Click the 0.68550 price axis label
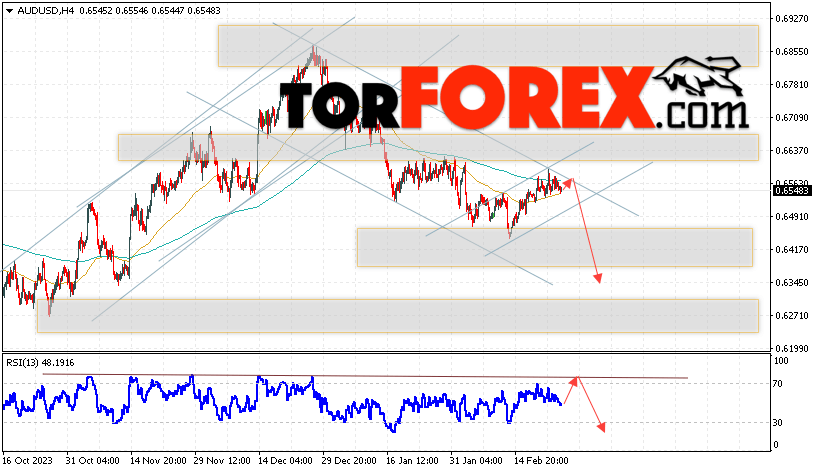 coord(792,52)
